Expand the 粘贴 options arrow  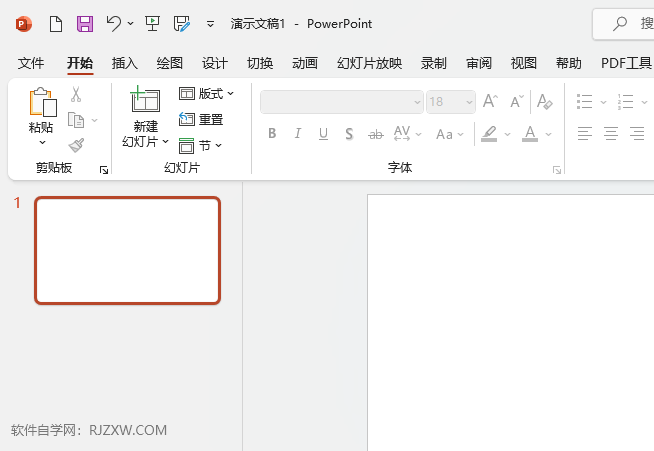point(42,143)
